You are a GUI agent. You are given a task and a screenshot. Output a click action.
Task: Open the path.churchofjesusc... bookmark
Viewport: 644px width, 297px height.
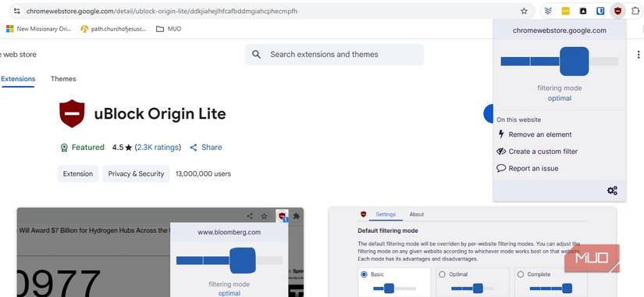[113, 29]
